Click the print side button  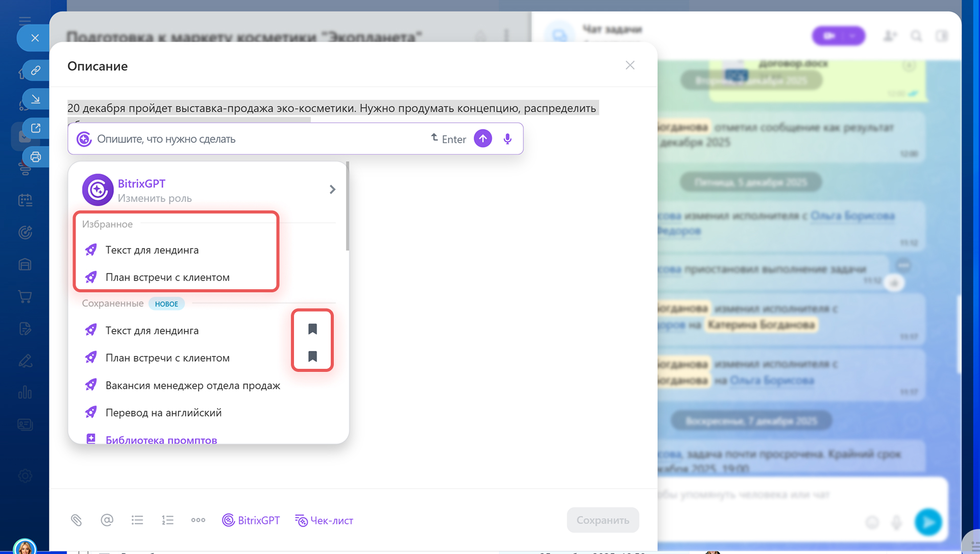[35, 157]
